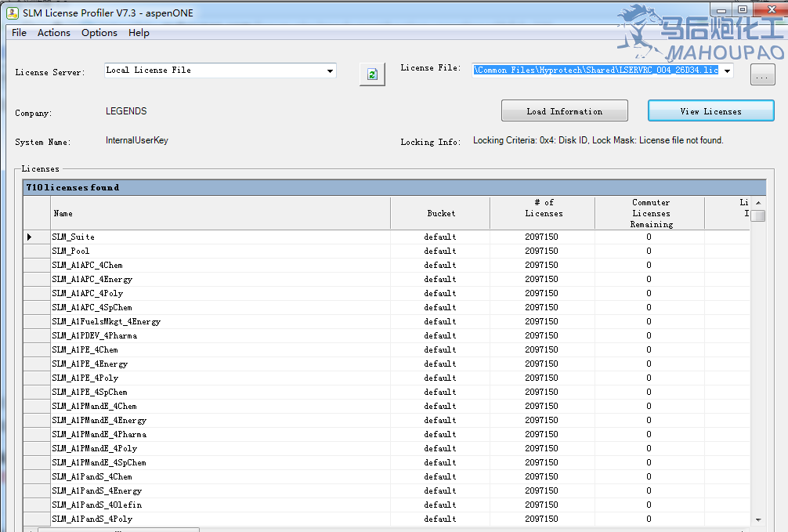Viewport: 788px width, 532px height.
Task: Select the SLM_A1PandS_4Olefin row
Action: (386, 505)
